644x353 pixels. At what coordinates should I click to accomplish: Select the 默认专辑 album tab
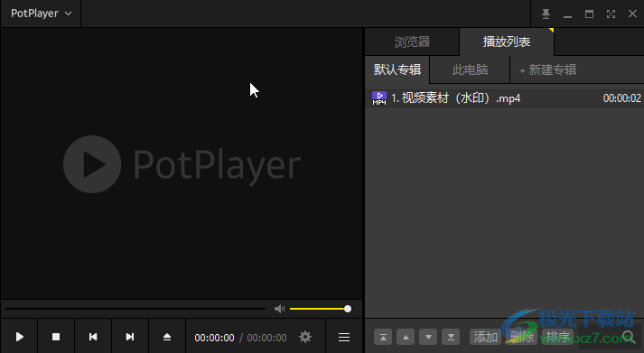(x=397, y=70)
